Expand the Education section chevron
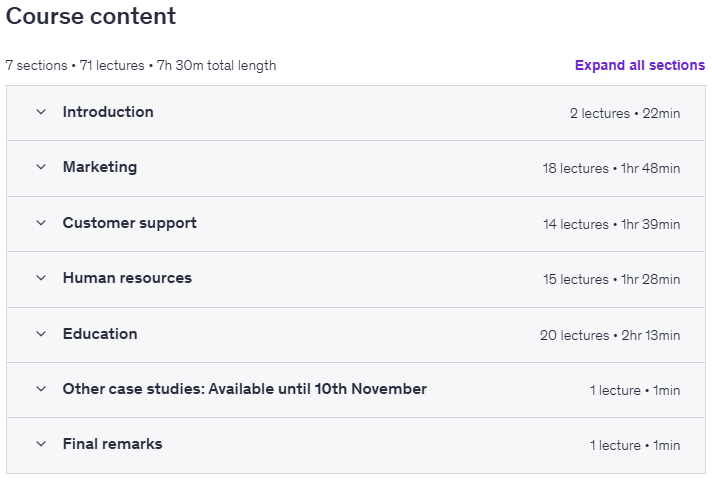712x481 pixels. tap(41, 334)
